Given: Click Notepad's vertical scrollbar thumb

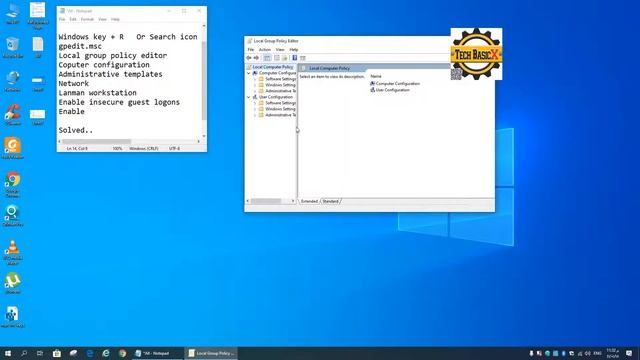Looking at the screenshot, I should 204,80.
